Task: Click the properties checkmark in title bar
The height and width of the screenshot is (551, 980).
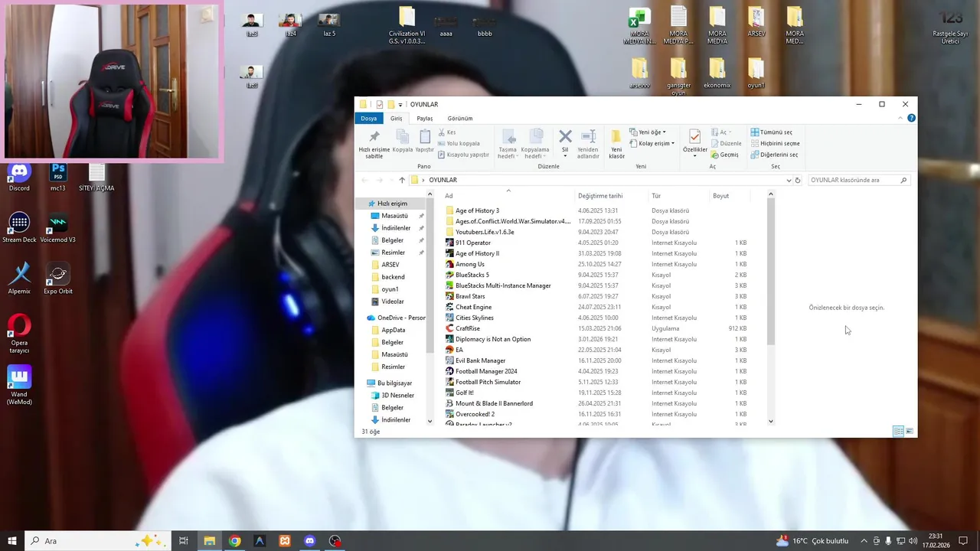Action: pos(380,105)
